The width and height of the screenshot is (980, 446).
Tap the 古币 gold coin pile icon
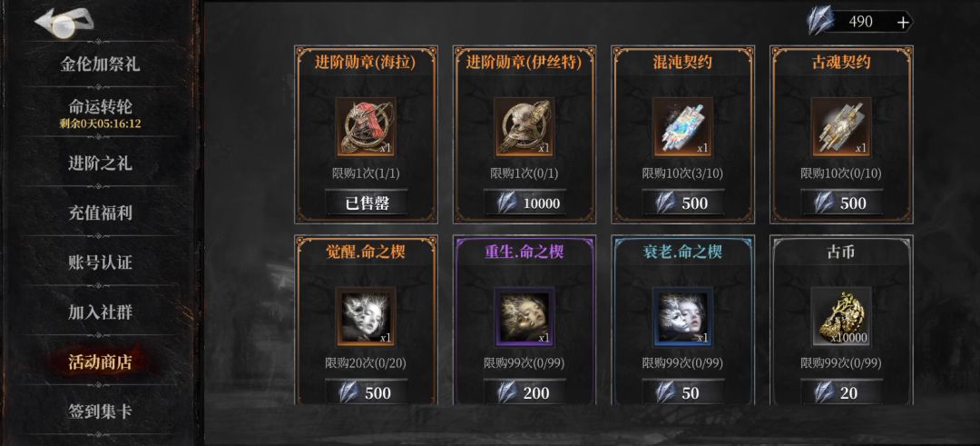[841, 316]
